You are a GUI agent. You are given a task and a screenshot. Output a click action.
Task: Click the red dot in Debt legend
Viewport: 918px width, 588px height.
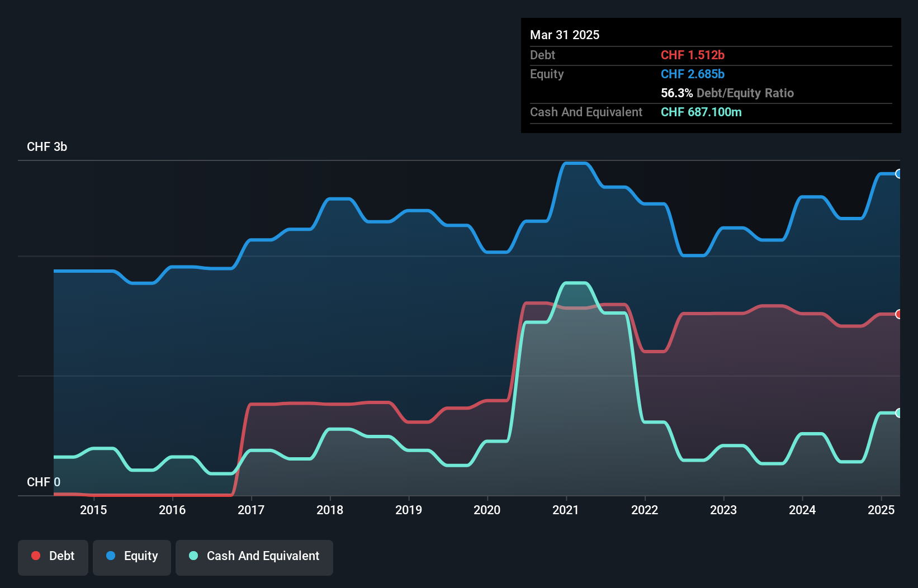[36, 556]
